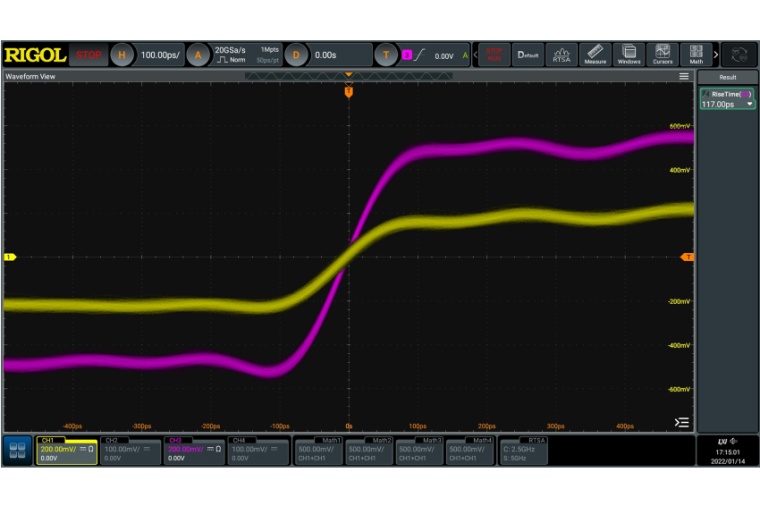Open the Math function icon
The height and width of the screenshot is (506, 760).
[696, 55]
